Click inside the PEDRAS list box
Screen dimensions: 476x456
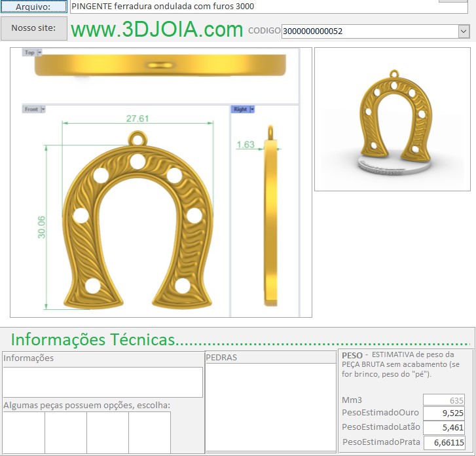point(270,406)
